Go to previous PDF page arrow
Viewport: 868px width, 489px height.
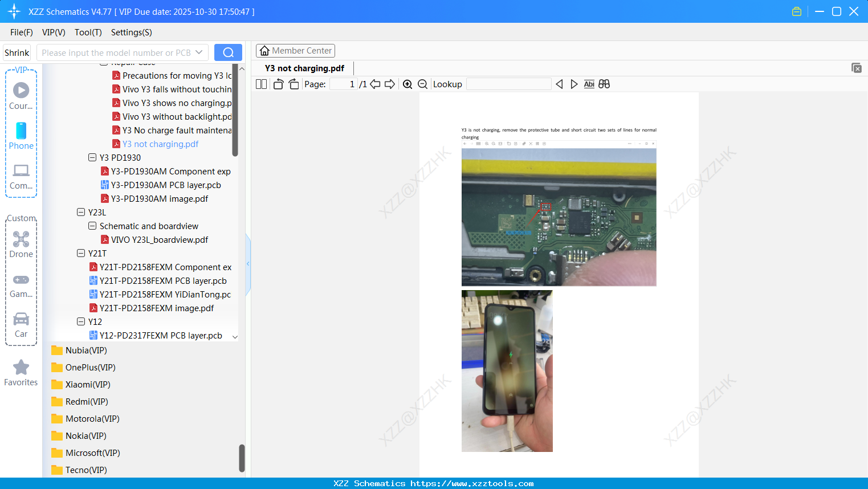coord(375,84)
